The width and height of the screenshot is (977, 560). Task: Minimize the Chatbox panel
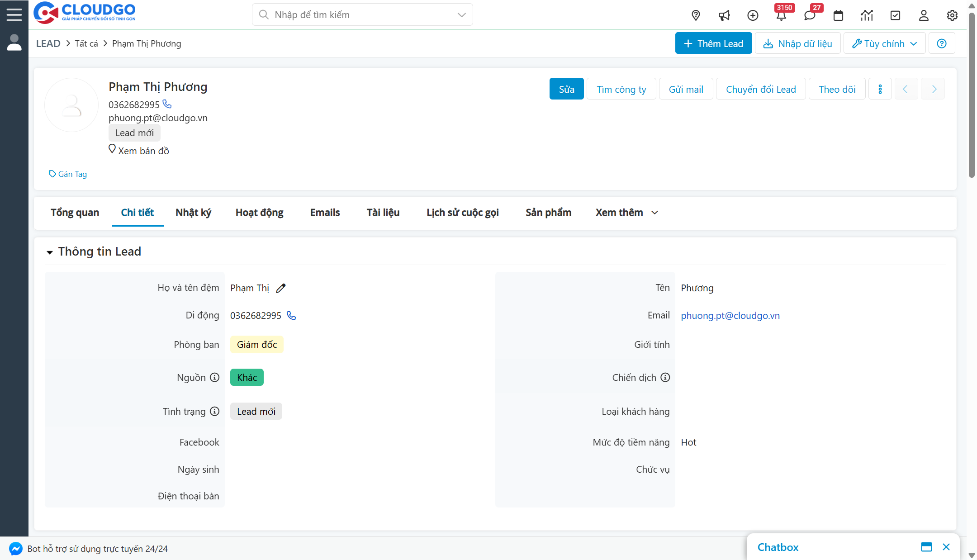click(x=926, y=547)
